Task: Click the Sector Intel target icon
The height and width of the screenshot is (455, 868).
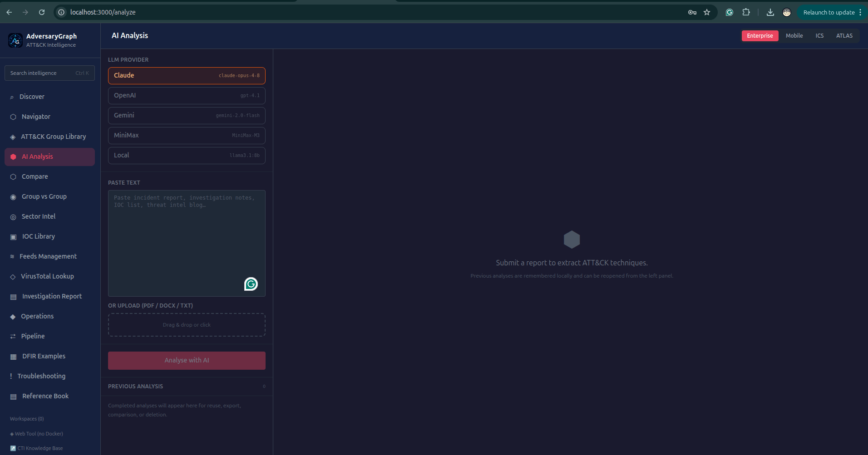Action: (x=13, y=217)
